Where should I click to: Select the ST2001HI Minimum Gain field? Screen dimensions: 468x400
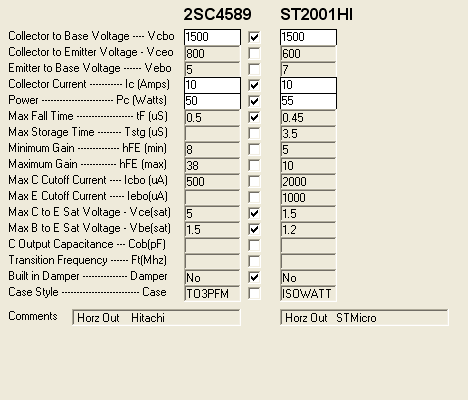(x=308, y=149)
